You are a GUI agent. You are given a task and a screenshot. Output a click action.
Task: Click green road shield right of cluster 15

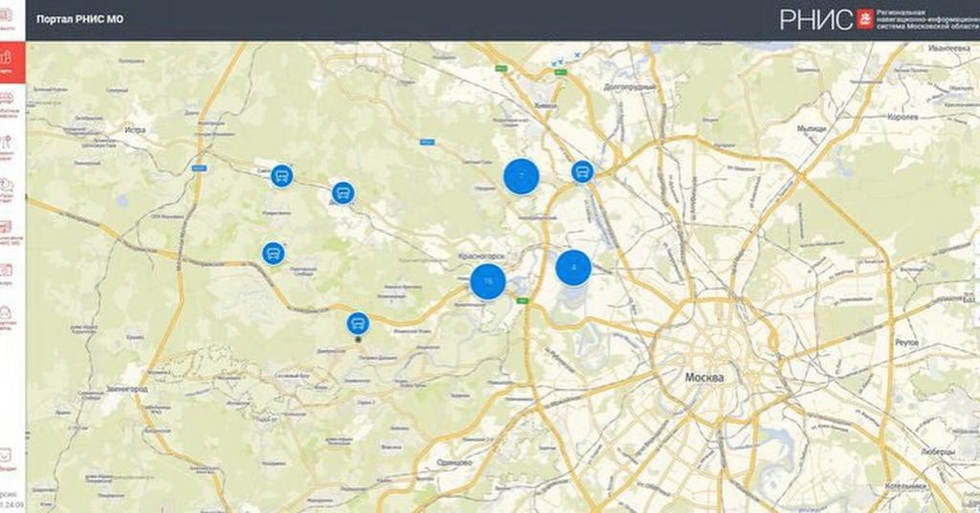click(x=523, y=301)
